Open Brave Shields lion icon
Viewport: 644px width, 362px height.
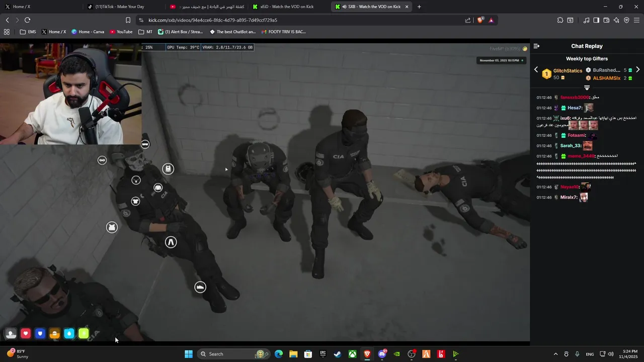point(480,20)
